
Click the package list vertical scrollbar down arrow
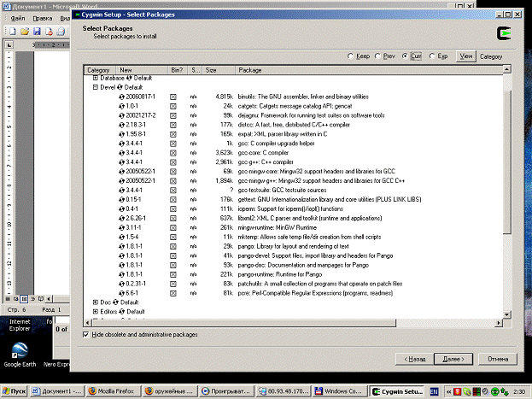pos(506,314)
